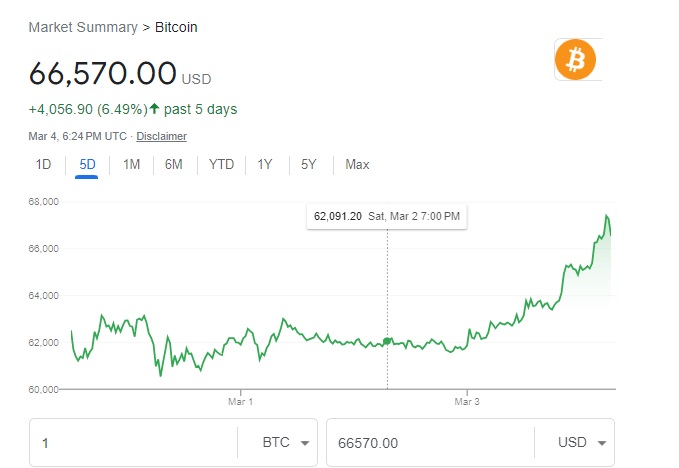The image size is (679, 468).
Task: Click the orange Bitcoin logo icon
Action: pos(575,60)
